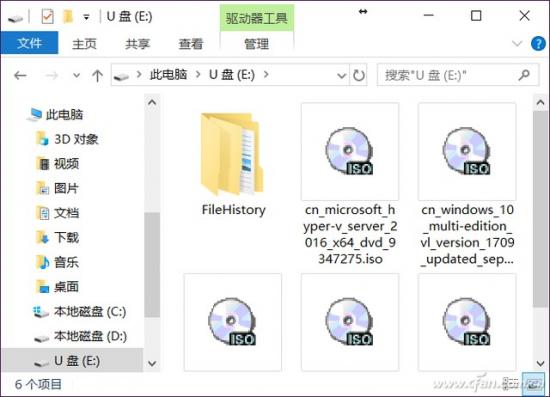
Task: Select 本地磁盘 (C:) in navigation pane
Action: pyautogui.click(x=79, y=311)
